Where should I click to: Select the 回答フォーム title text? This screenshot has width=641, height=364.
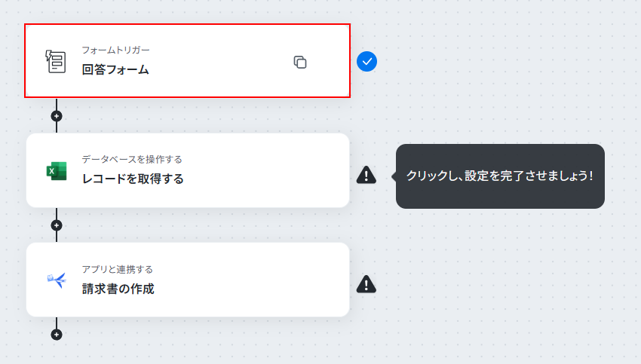(115, 69)
